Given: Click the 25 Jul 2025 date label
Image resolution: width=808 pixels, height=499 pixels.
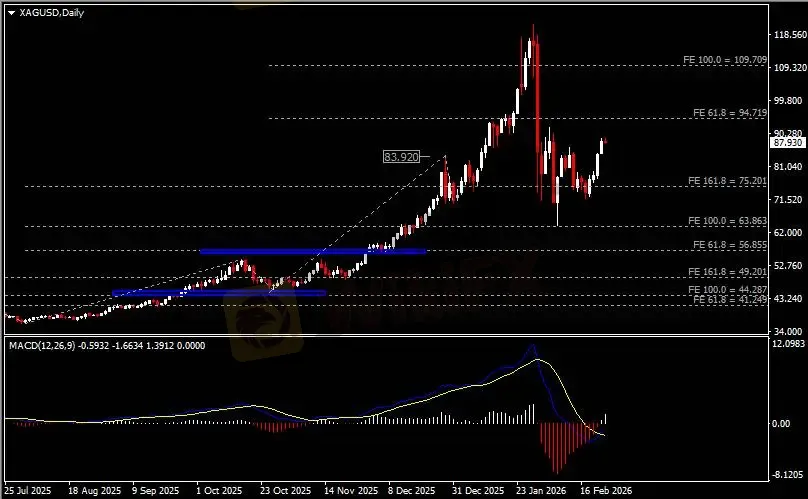Looking at the screenshot, I should [x=28, y=490].
